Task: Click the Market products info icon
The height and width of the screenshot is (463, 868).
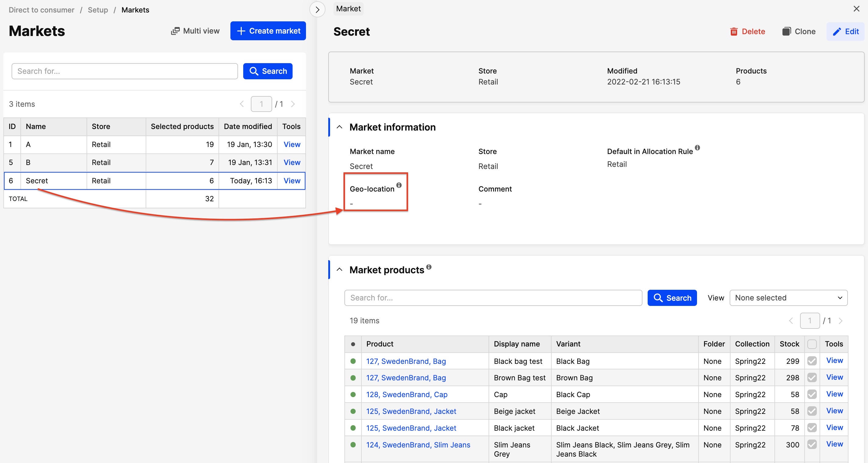Action: [x=429, y=267]
